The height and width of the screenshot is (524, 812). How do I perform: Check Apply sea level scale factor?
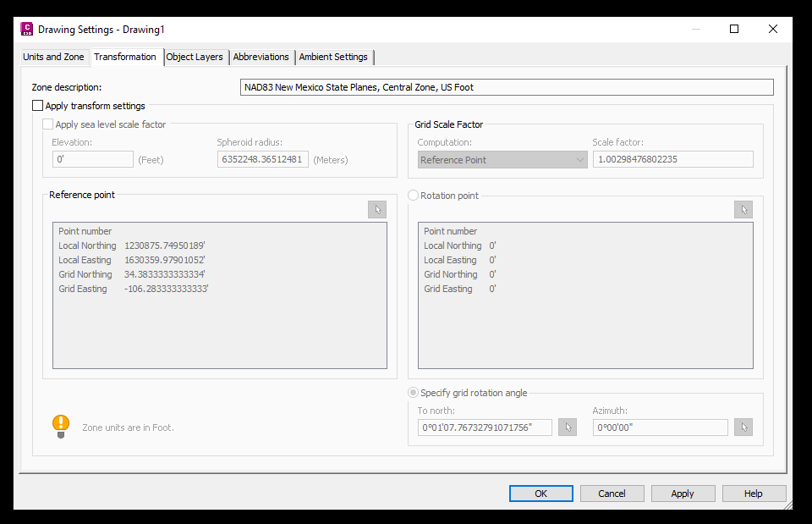click(x=48, y=124)
